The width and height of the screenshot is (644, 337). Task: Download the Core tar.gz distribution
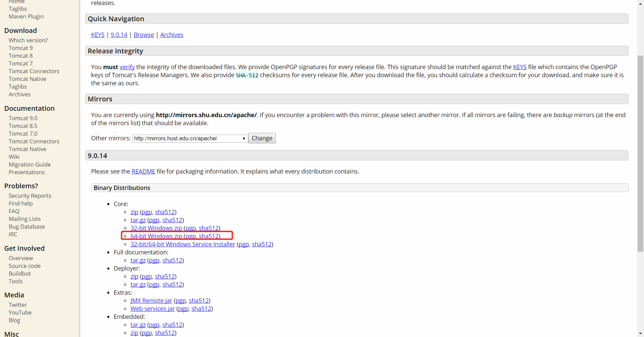[138, 220]
